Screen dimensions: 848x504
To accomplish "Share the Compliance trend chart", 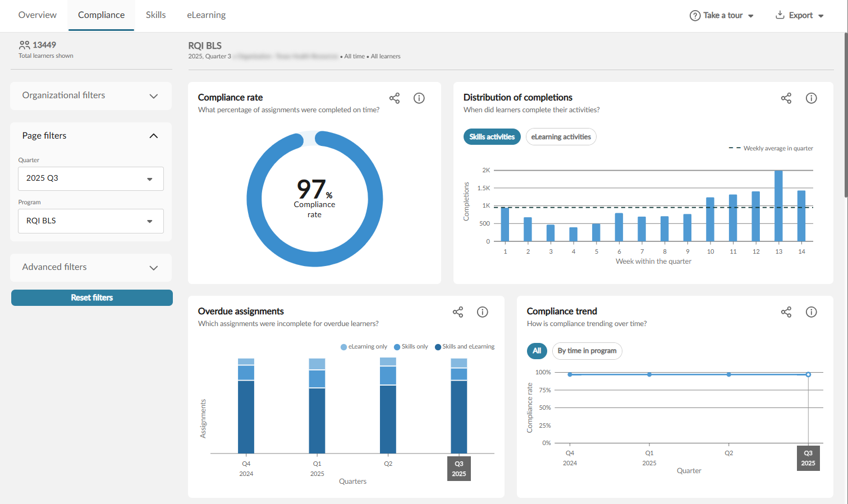I will (x=786, y=312).
